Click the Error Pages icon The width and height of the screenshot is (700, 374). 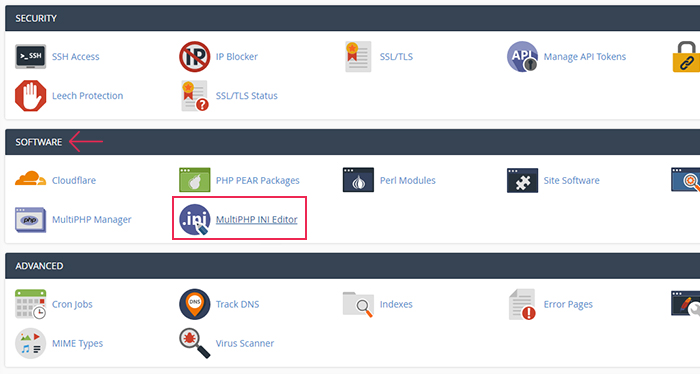click(522, 304)
